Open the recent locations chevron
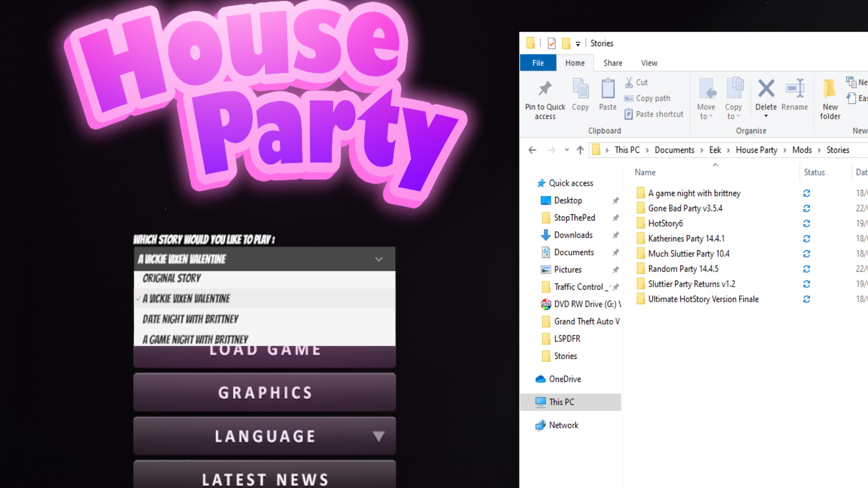This screenshot has height=488, width=868. pyautogui.click(x=566, y=150)
